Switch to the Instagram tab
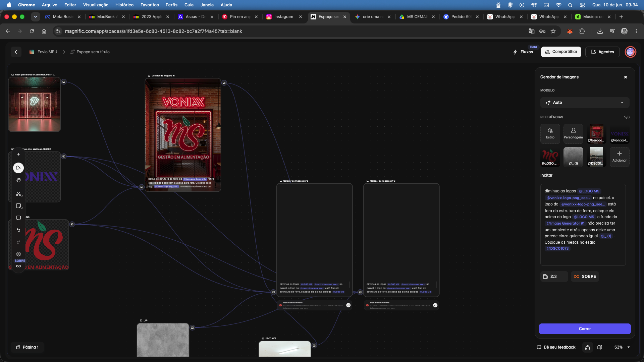Viewport: 644px width, 362px height. pos(284,17)
